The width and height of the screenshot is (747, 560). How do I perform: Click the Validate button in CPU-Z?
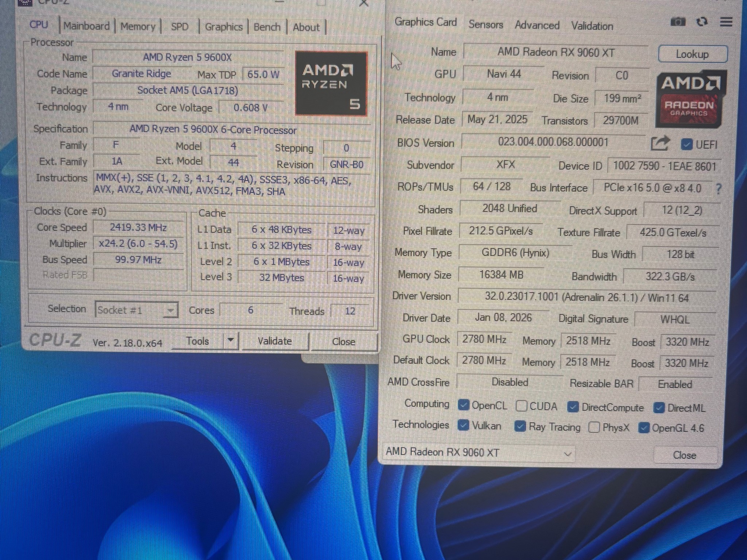click(x=275, y=341)
